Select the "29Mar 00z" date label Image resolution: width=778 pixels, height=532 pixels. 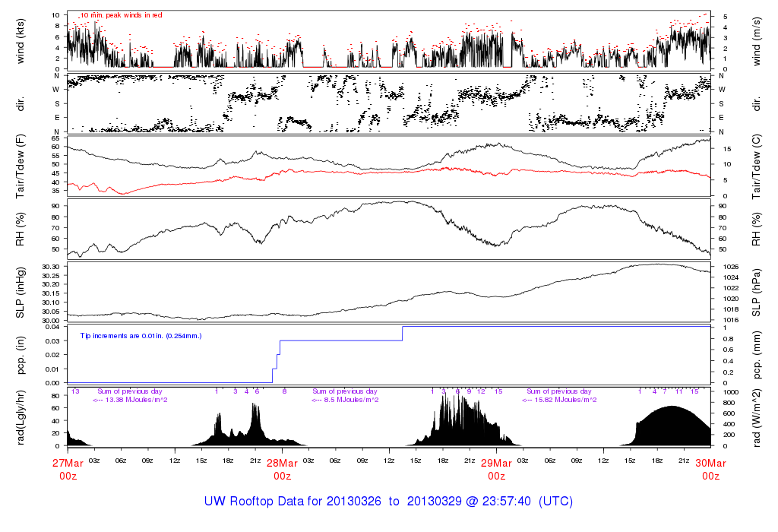click(x=496, y=470)
